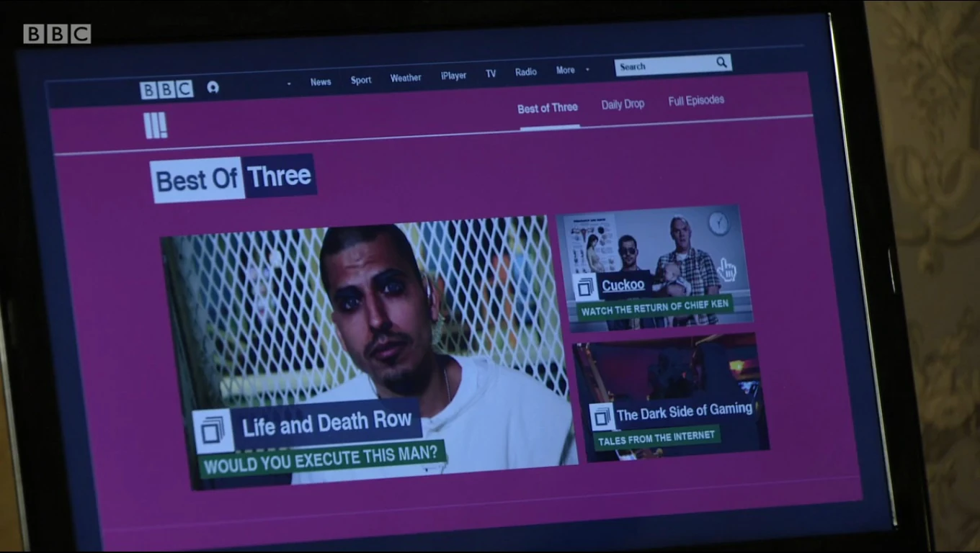
Task: Switch to the Daily Drop tab
Action: coord(623,104)
